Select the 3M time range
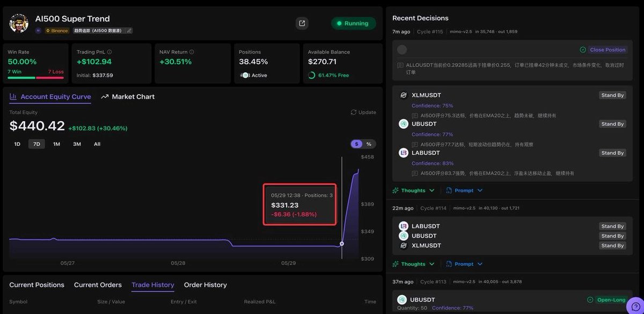Image resolution: width=644 pixels, height=314 pixels. (77, 144)
